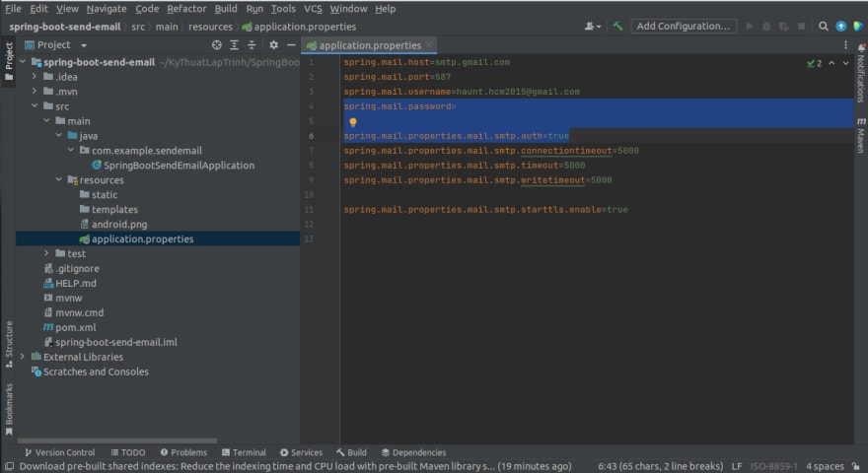Expand the .mvn folder

click(35, 91)
